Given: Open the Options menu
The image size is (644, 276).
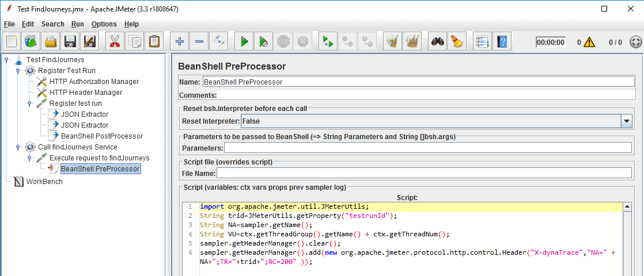Looking at the screenshot, I should click(x=104, y=24).
